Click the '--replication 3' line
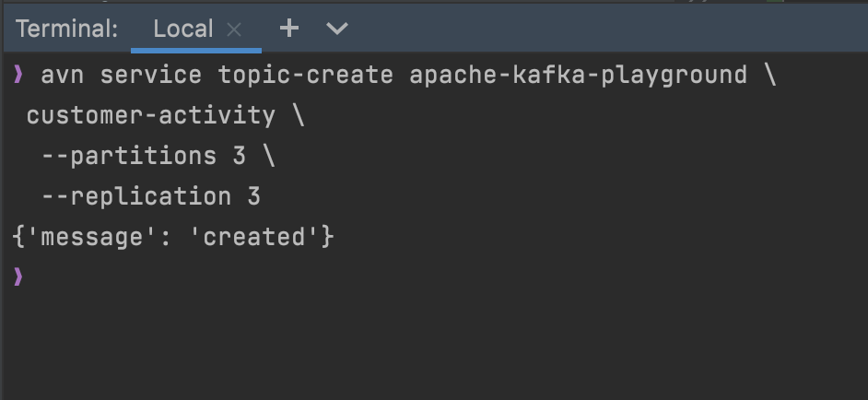This screenshot has width=868, height=400. coord(151,196)
